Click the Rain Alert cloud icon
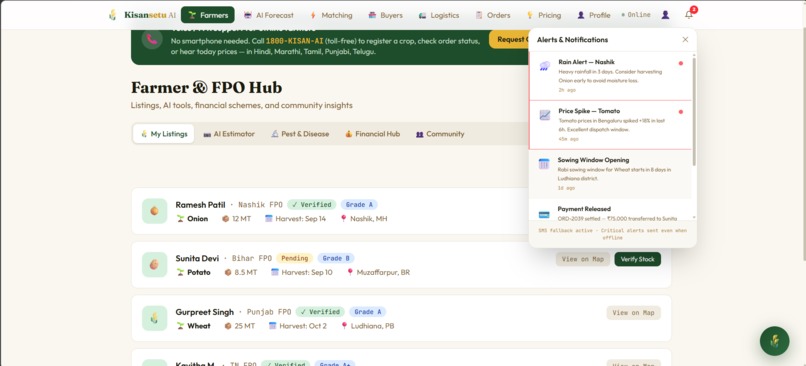The height and width of the screenshot is (366, 806). (x=544, y=66)
